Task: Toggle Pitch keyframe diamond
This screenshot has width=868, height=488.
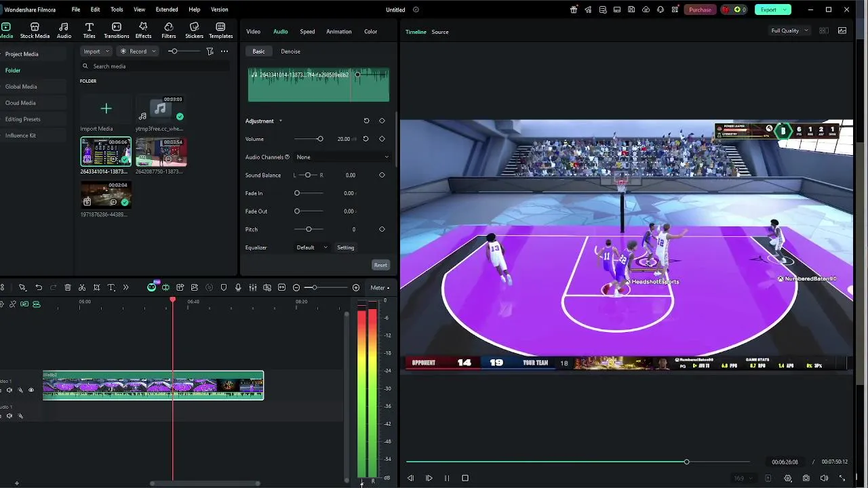Action: click(x=382, y=229)
